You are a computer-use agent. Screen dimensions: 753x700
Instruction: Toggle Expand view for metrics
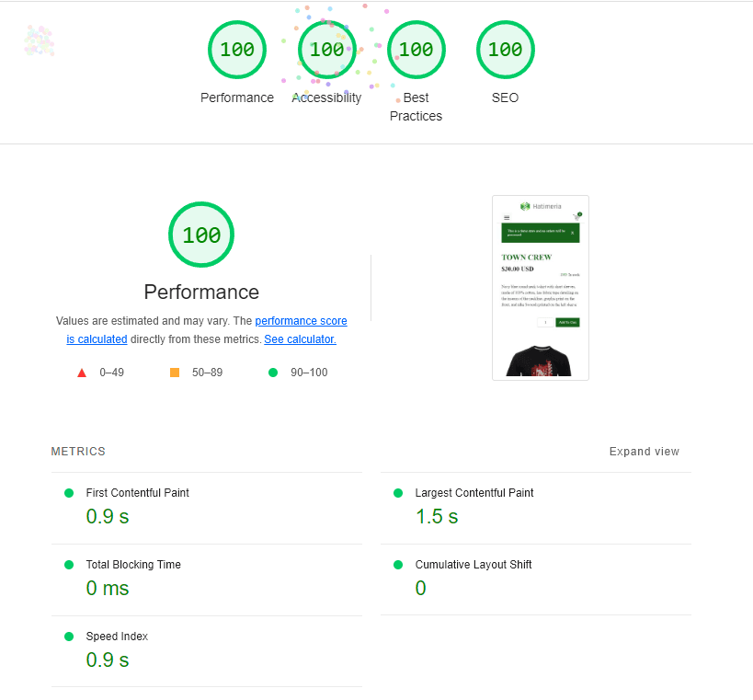[x=644, y=452]
